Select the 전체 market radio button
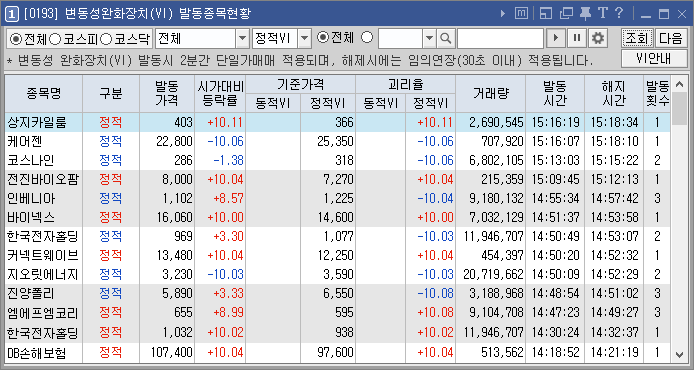This screenshot has height=370, width=694. tap(15, 39)
